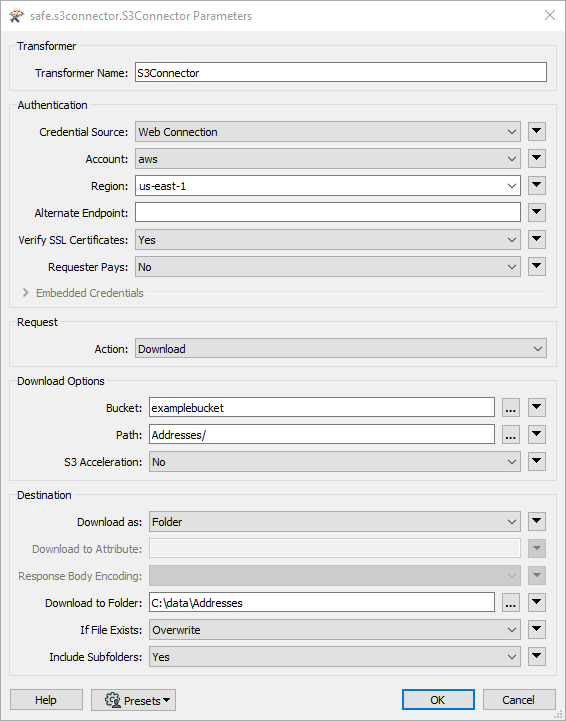Open Help for the S3Connector
Image resolution: width=566 pixels, height=721 pixels.
(x=46, y=700)
